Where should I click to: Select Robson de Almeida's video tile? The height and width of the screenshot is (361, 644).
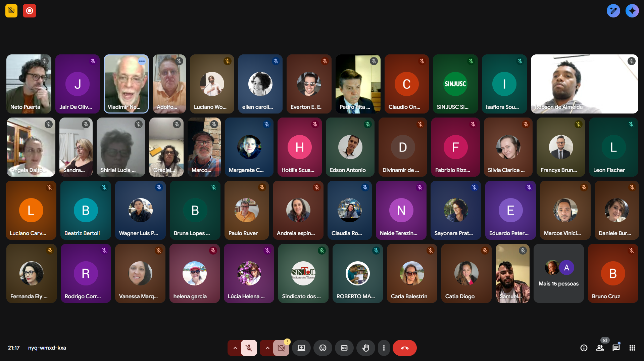tap(584, 84)
